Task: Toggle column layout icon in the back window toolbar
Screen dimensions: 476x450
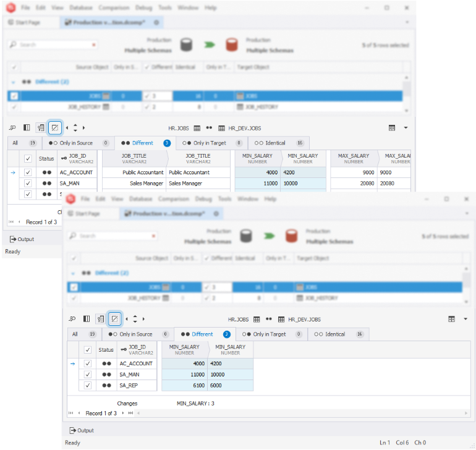Action: 27,127
